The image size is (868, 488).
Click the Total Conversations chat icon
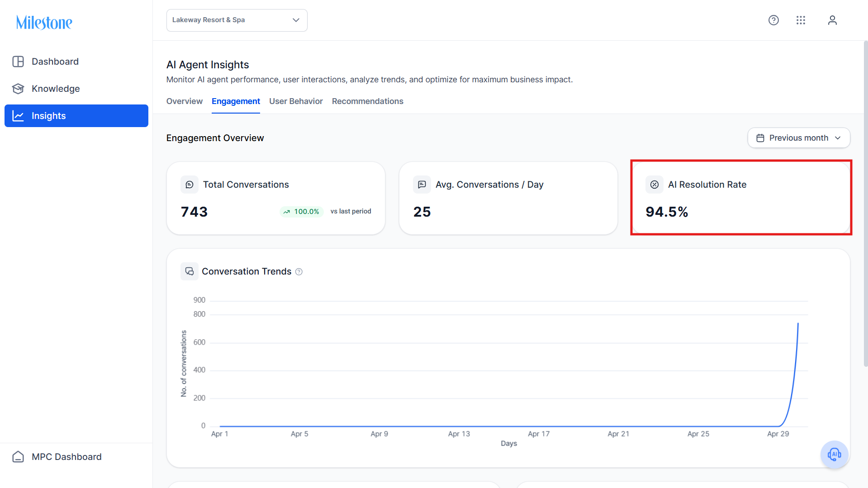point(190,185)
